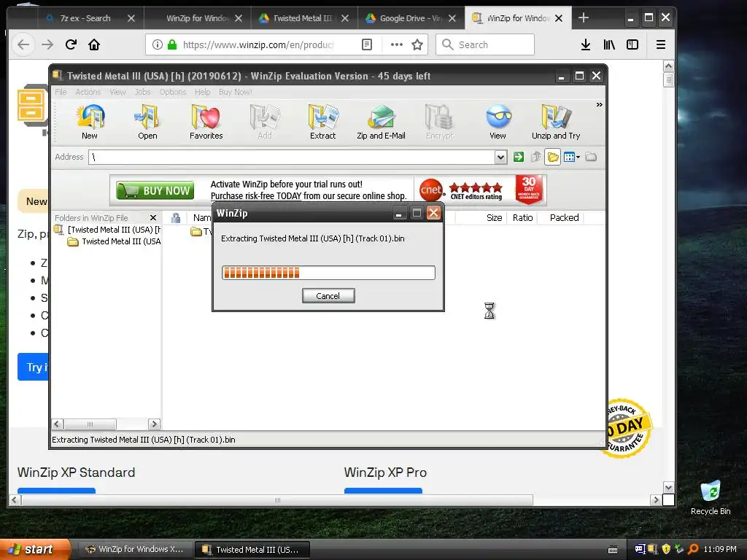Click the CNET editors rating badge
The height and width of the screenshot is (560, 747).
click(461, 190)
